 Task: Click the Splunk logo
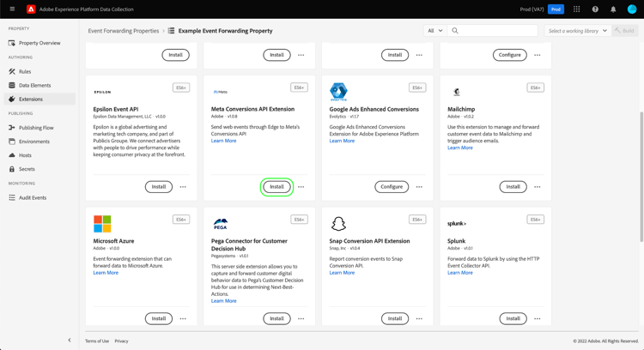click(457, 224)
